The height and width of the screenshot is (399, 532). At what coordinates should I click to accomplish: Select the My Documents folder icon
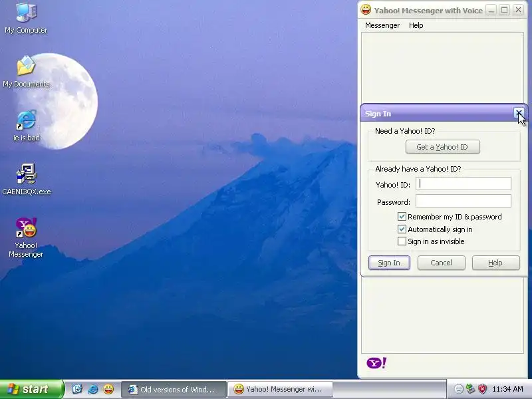26,71
